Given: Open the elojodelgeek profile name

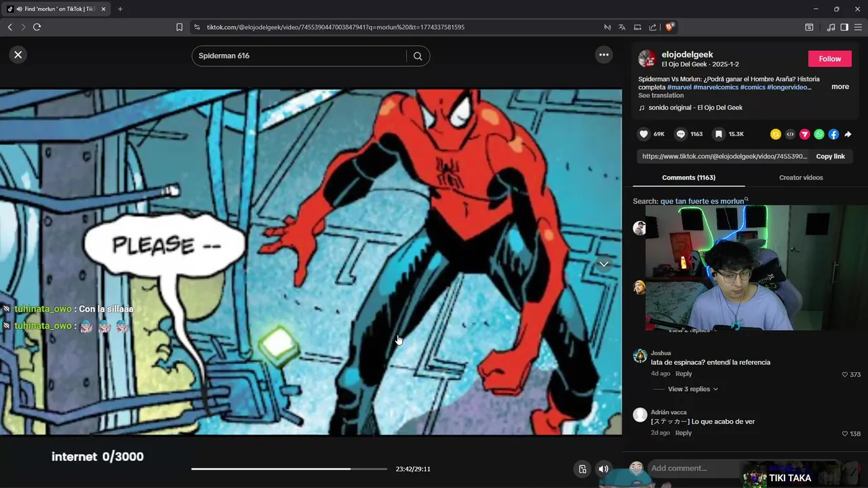Looking at the screenshot, I should click(687, 54).
